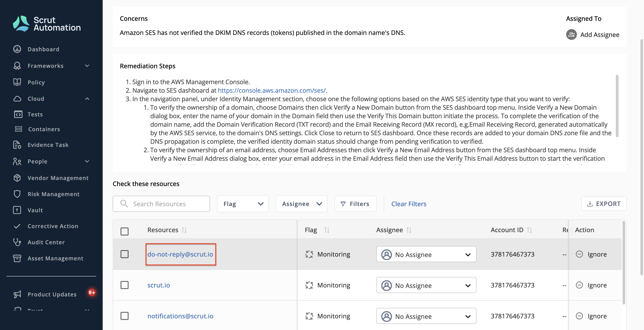Open Dashboard from the sidebar

[43, 49]
